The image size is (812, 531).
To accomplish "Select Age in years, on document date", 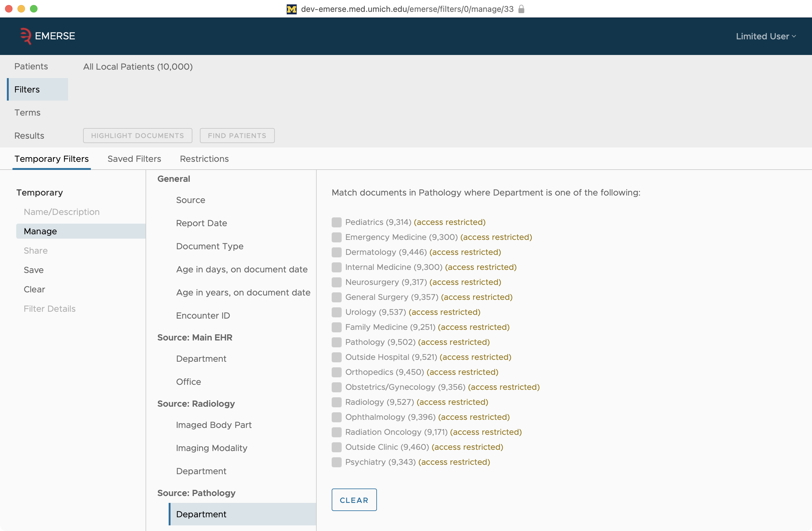I will 243,293.
